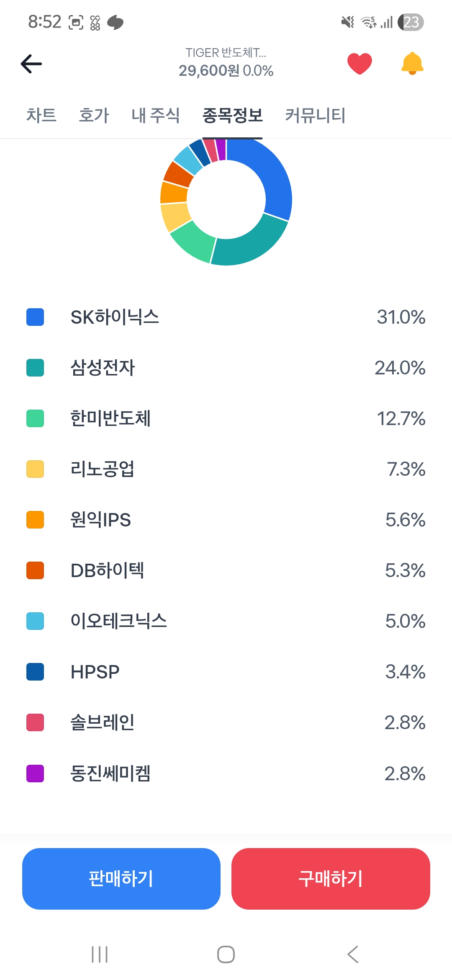Tap the teal 삼성전자 color swatch
Screen dimensions: 452x980
pyautogui.click(x=35, y=368)
